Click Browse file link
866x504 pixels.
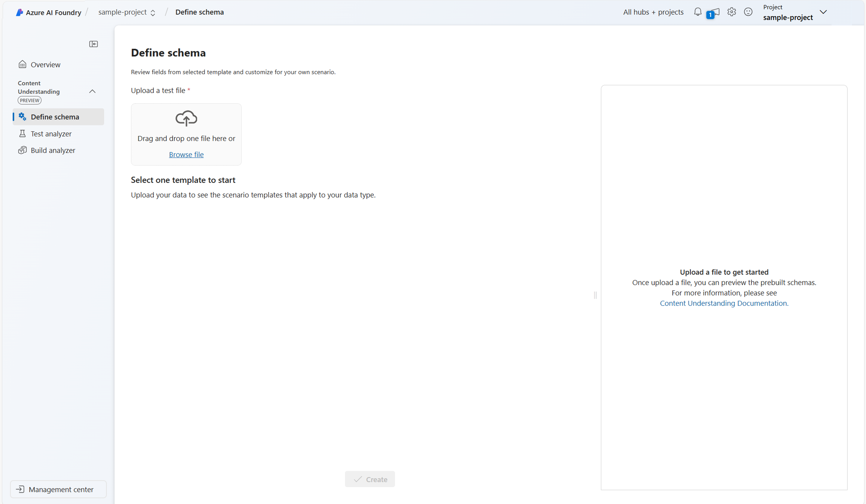click(186, 154)
